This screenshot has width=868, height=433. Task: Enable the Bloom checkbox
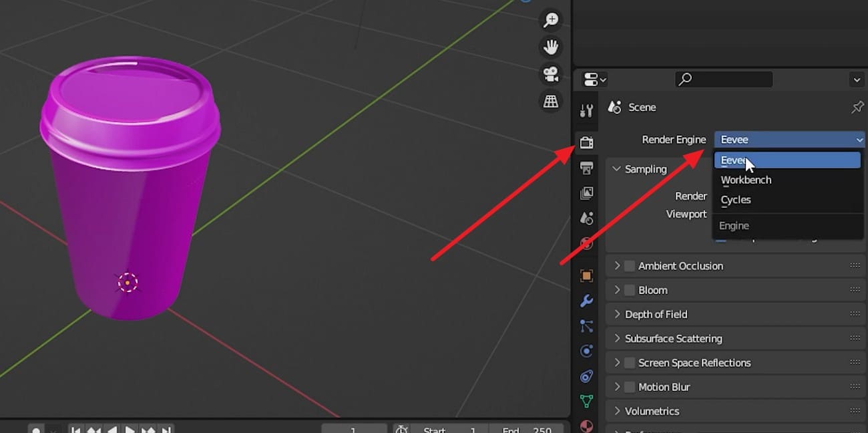(x=629, y=289)
